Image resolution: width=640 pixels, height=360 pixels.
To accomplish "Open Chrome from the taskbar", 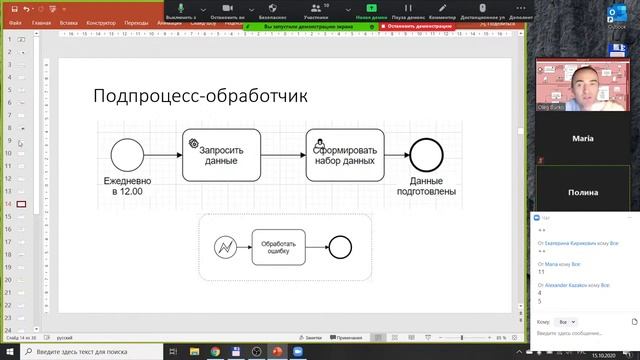I will click(215, 351).
